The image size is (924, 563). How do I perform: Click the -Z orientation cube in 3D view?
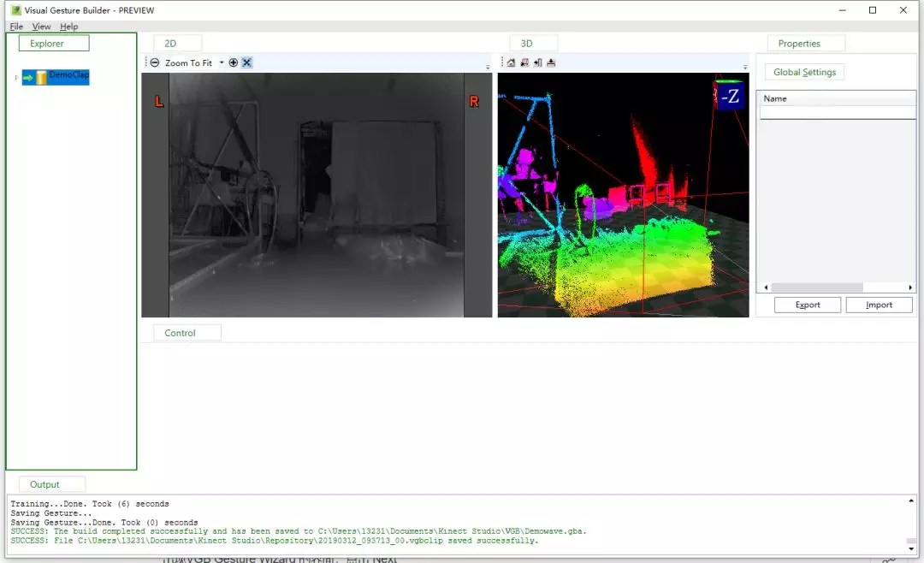pos(729,98)
